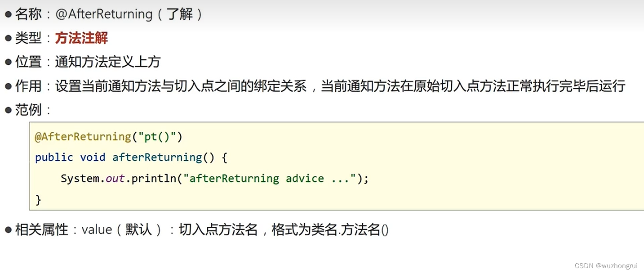Click the red 方法注解 text
The image size is (644, 274).
81,38
